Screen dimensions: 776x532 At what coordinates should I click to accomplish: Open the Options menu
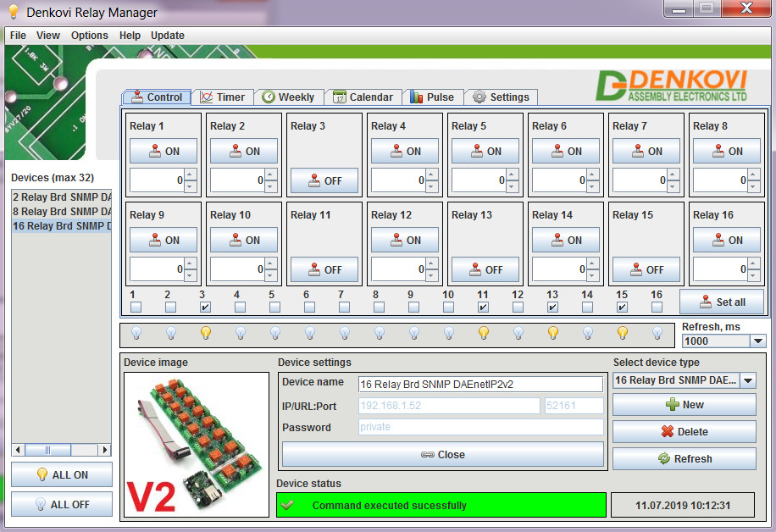tap(90, 36)
